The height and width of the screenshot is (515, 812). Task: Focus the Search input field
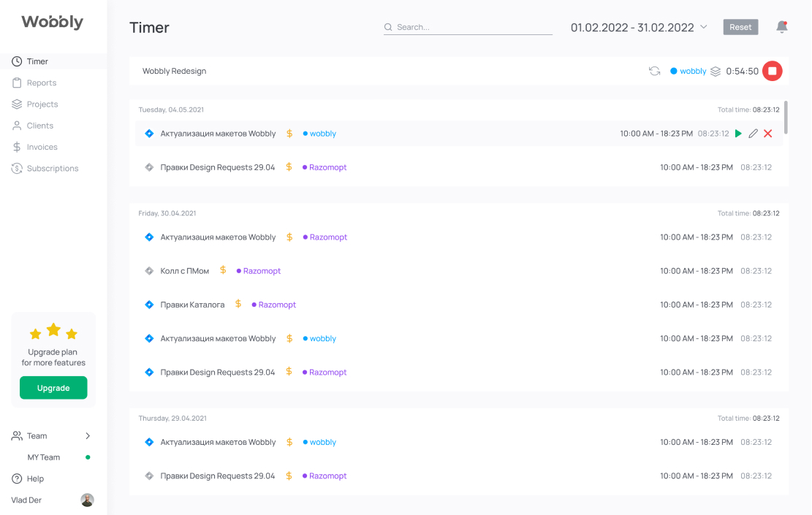pyautogui.click(x=468, y=27)
